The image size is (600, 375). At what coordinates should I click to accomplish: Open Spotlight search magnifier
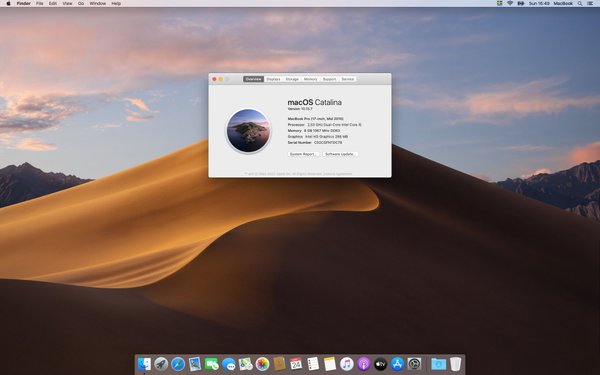tap(580, 3)
